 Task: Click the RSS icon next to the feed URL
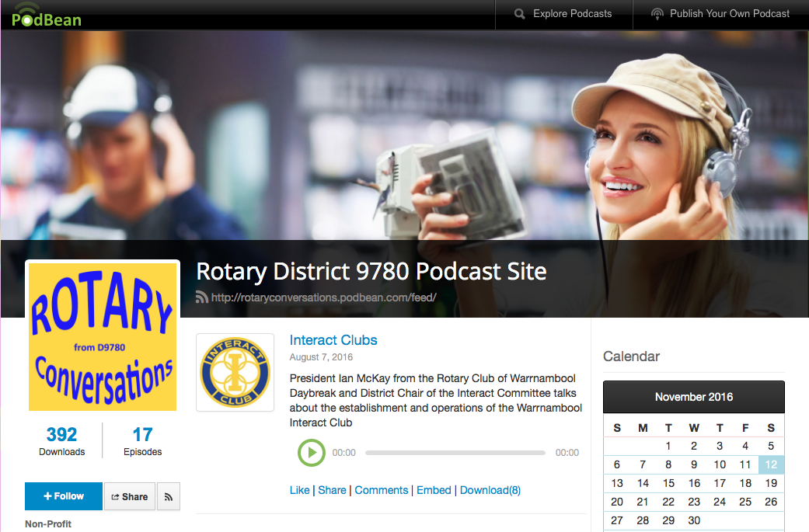coord(202,297)
